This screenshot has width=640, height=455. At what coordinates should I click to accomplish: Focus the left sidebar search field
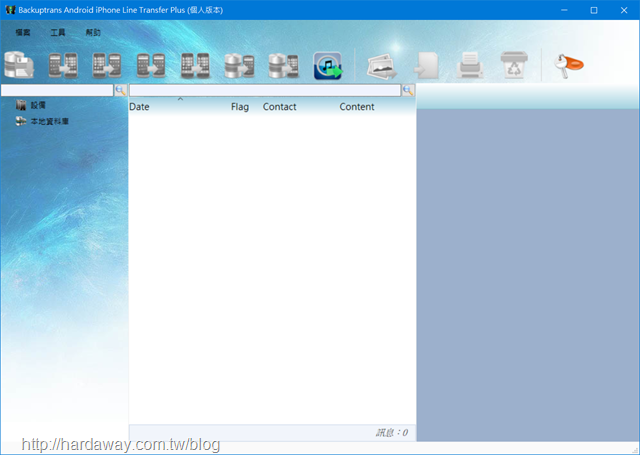(x=57, y=90)
